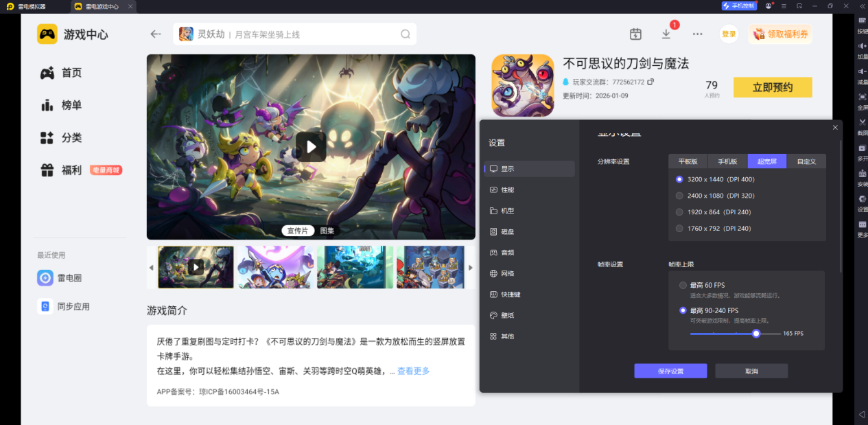Switch to the 平板版 resolution tab

pyautogui.click(x=688, y=161)
